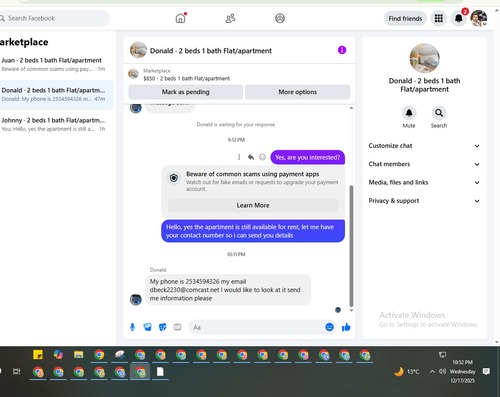The height and width of the screenshot is (397, 500).
Task: Go to the Facebook Home icon
Action: (180, 18)
